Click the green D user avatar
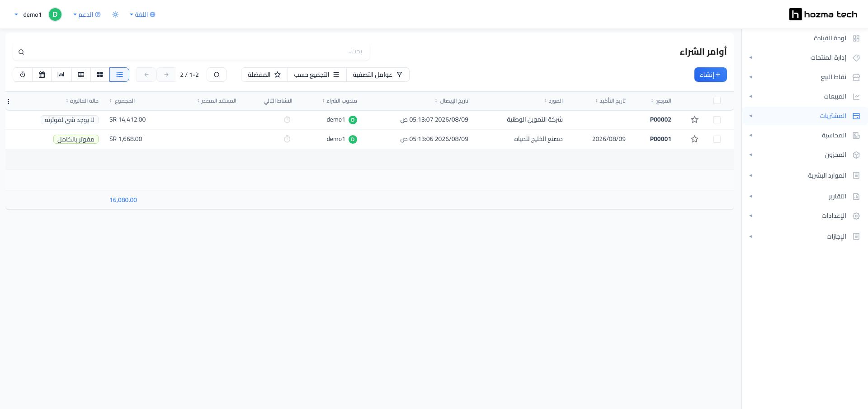 [x=55, y=14]
